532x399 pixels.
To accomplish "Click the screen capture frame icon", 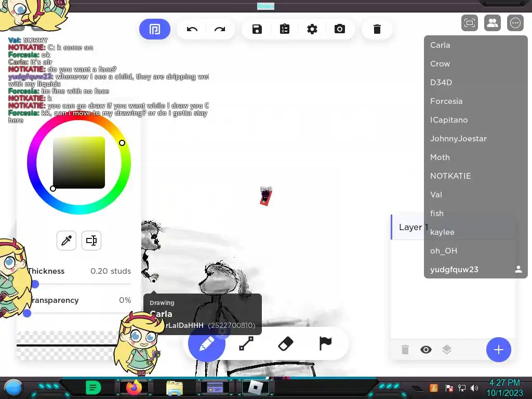I will pos(470,23).
